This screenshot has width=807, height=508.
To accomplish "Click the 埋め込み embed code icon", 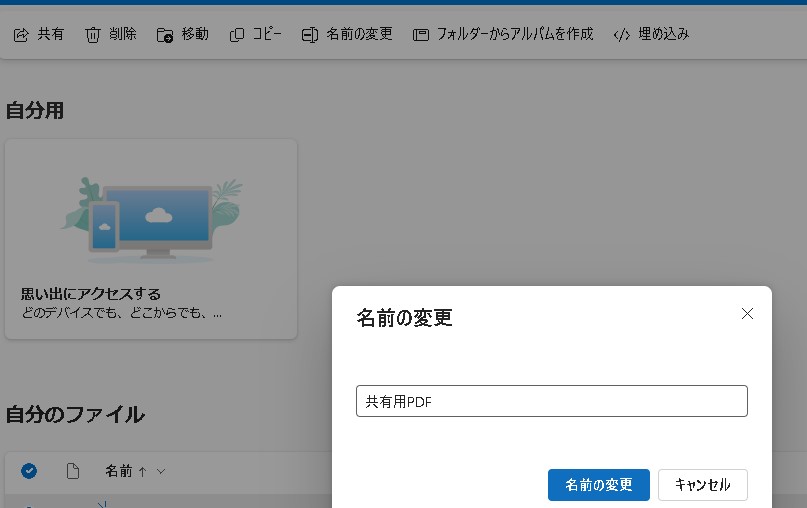I will coord(622,35).
